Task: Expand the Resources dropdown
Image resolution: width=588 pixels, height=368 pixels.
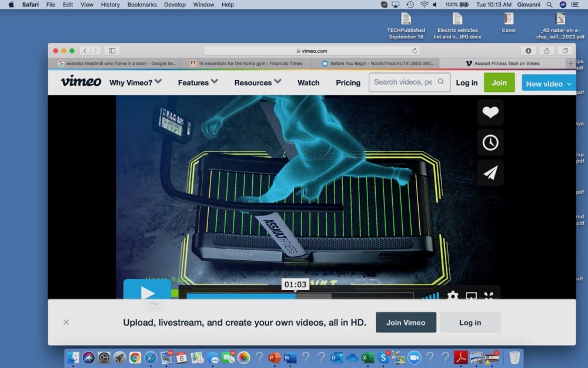Action: 258,82
